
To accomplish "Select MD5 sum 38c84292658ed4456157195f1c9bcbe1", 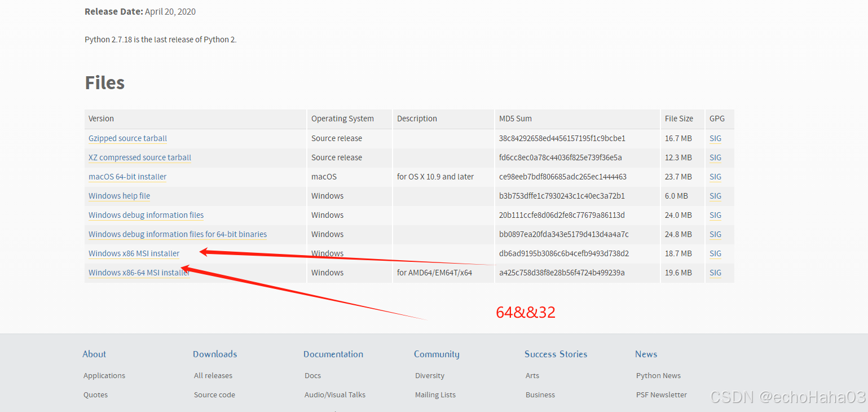I will point(562,138).
